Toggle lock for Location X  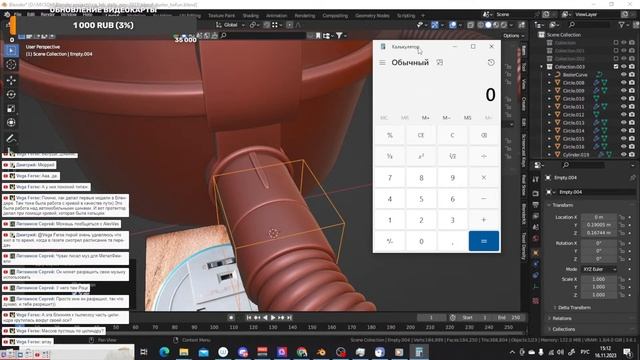622,217
